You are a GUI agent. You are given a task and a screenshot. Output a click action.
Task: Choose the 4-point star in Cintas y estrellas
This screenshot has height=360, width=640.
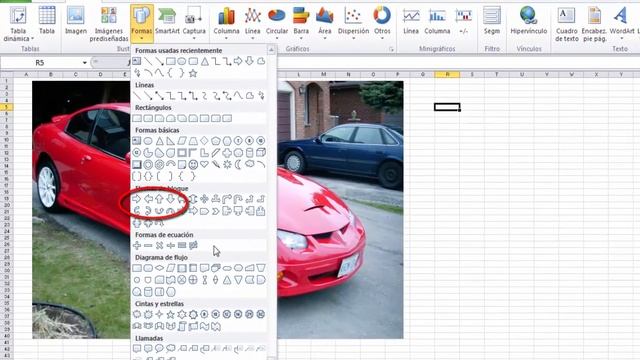tap(159, 314)
